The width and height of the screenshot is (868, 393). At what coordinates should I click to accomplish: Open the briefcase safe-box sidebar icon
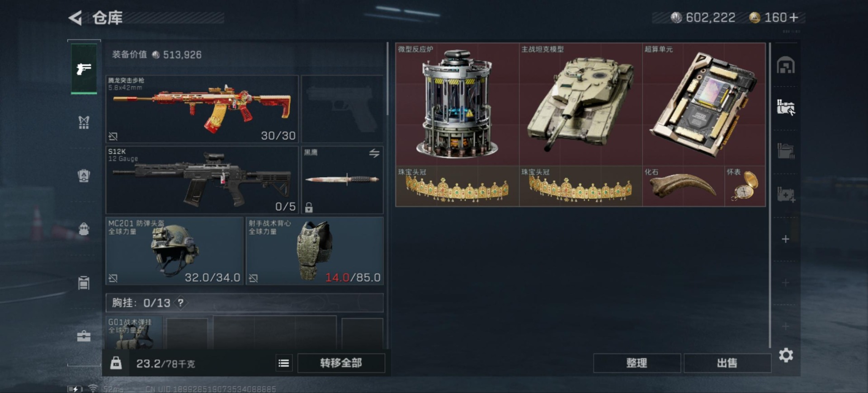coord(84,336)
